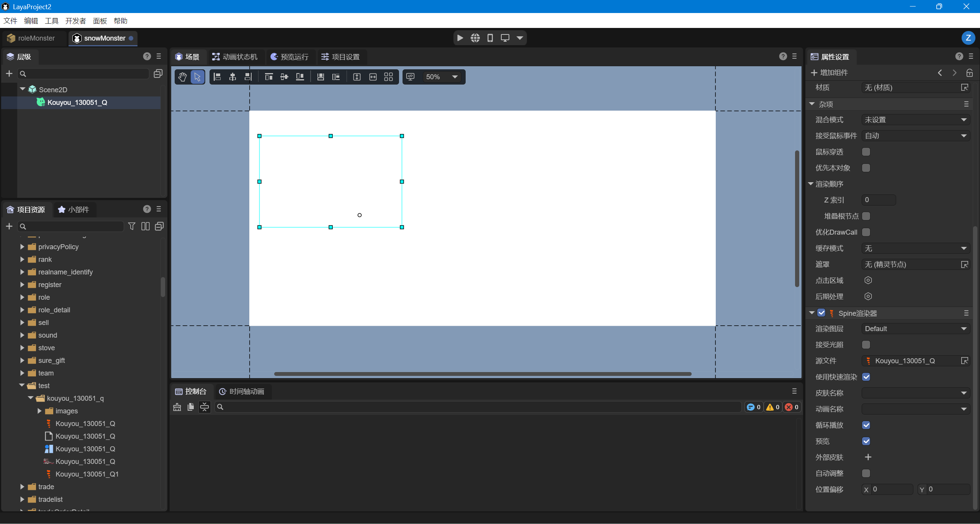The image size is (980, 524).
Task: Click the Z index input field
Action: (878, 200)
